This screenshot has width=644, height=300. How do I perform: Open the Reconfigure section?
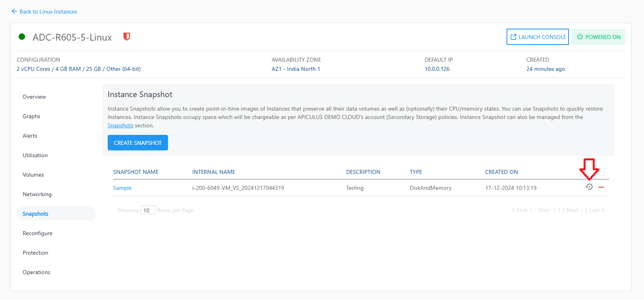click(37, 233)
